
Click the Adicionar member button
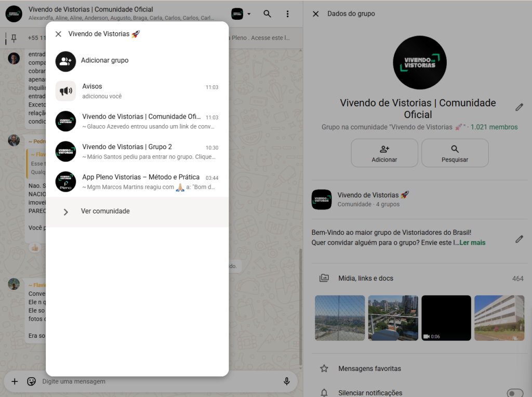[x=384, y=153]
